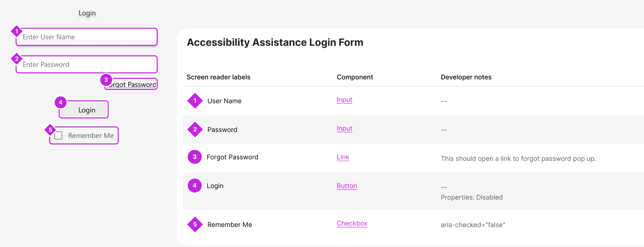Check the Remember Me checkbox
The image size is (644, 247).
(58, 136)
